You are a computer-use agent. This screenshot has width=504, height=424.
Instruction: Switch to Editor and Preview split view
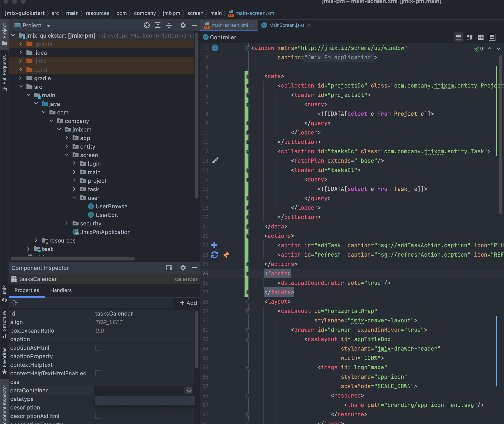(x=470, y=37)
